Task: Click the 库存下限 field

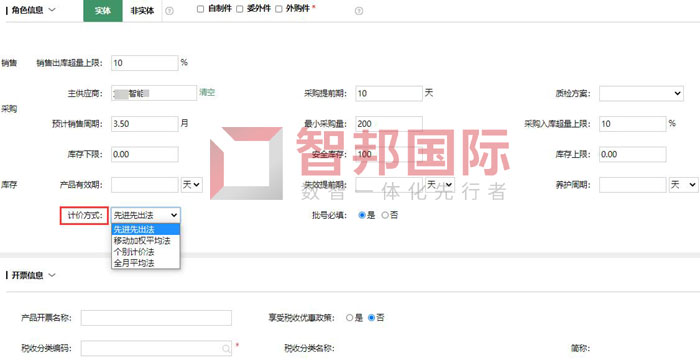Action: click(x=145, y=154)
